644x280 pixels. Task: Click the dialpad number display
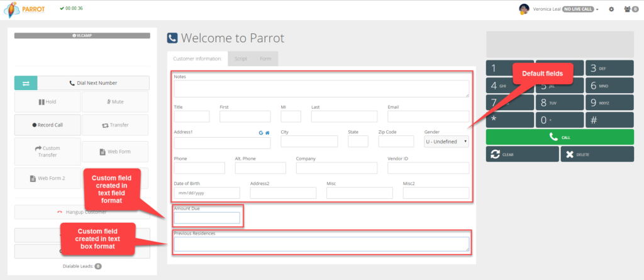[560, 44]
